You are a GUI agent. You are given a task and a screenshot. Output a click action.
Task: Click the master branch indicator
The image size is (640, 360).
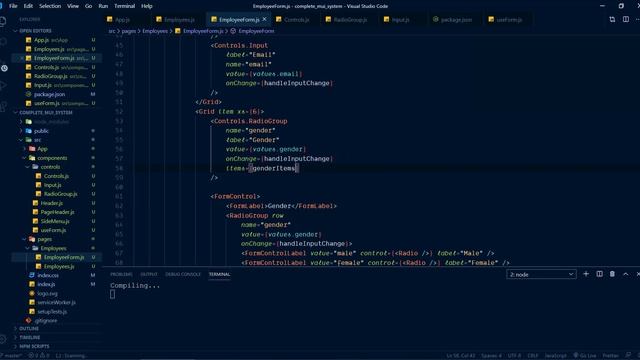[x=11, y=356]
